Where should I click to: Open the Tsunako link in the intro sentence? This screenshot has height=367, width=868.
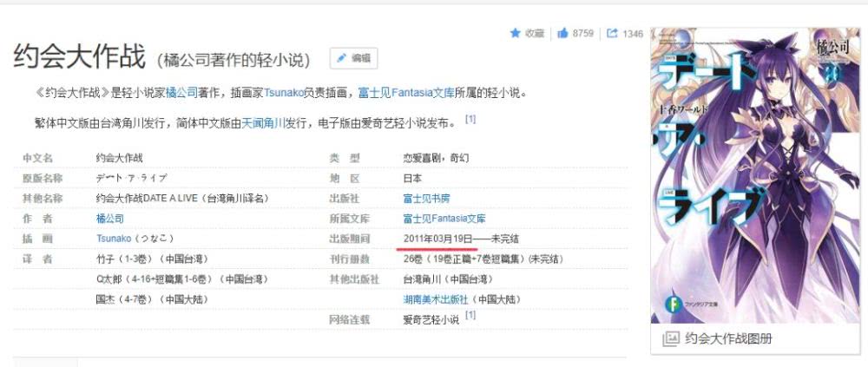[284, 93]
